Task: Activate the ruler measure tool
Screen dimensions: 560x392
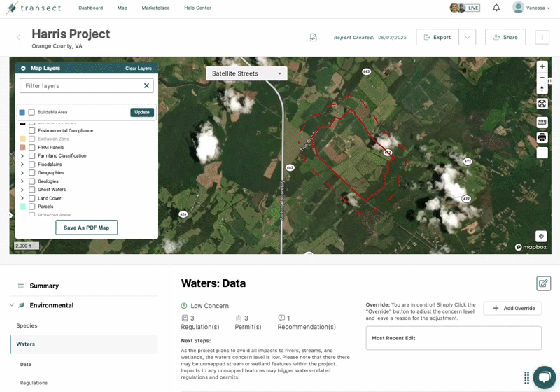Action: [x=542, y=122]
